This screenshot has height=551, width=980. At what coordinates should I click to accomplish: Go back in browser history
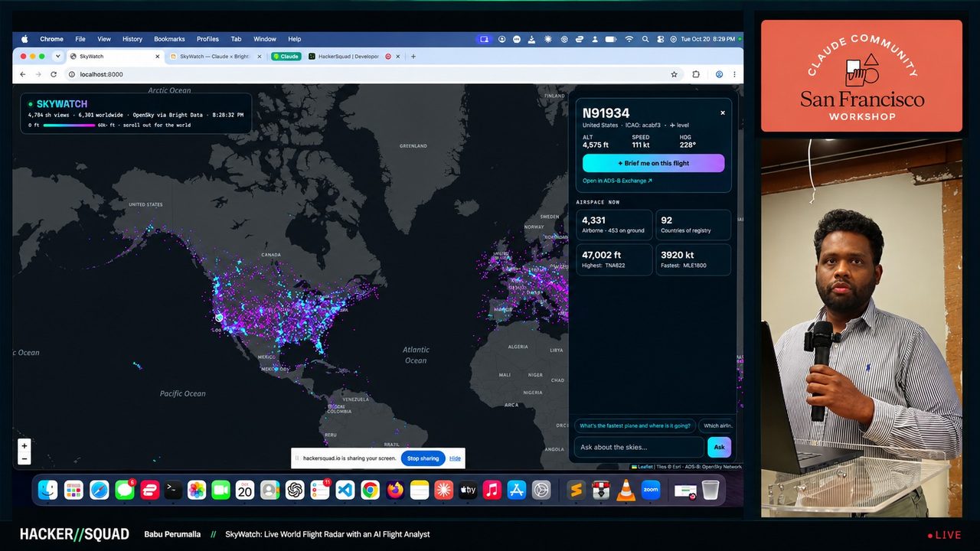pyautogui.click(x=22, y=74)
